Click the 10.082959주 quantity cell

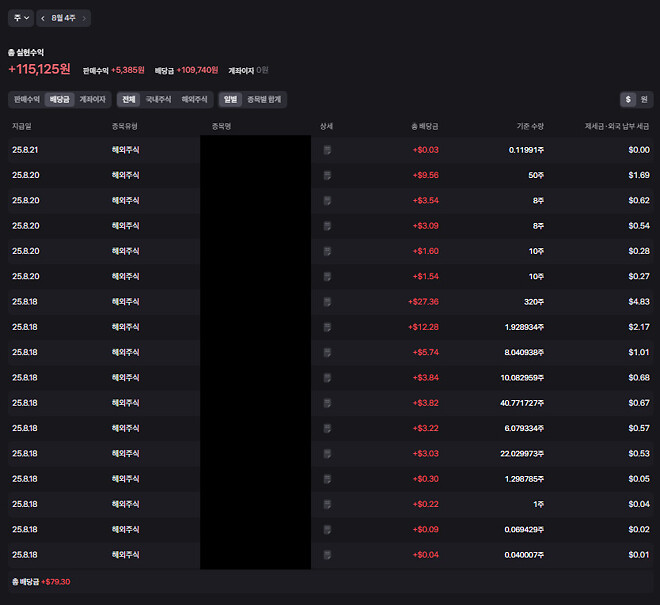pyautogui.click(x=522, y=378)
